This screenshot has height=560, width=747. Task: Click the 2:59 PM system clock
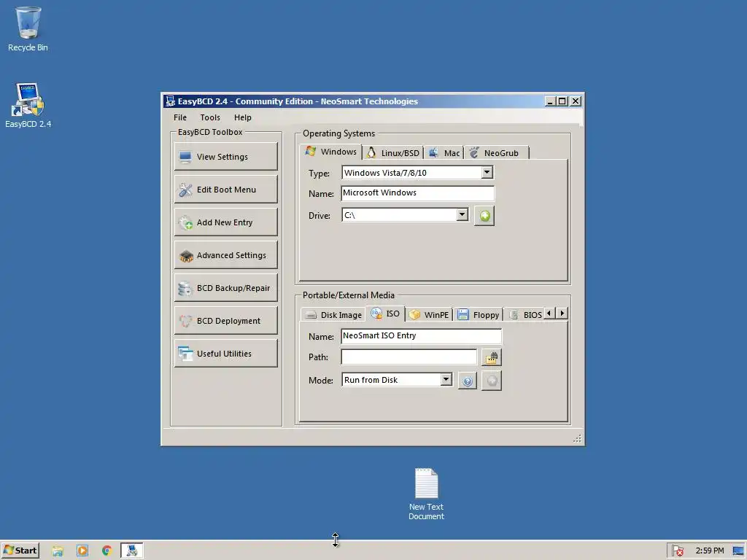click(709, 551)
